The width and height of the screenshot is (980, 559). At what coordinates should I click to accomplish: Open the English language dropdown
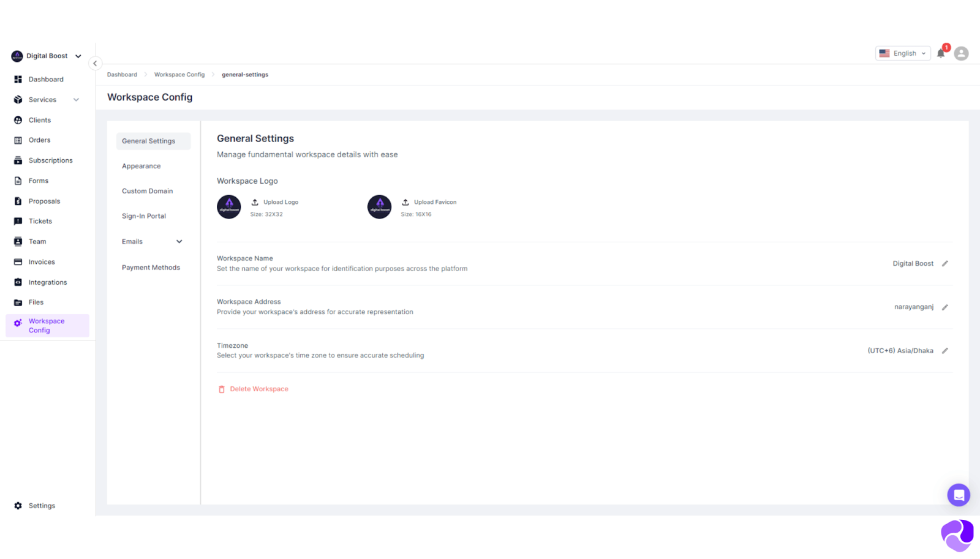click(903, 53)
